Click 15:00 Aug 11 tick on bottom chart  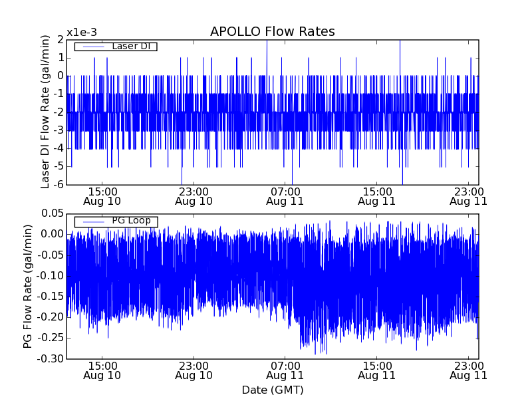(376, 370)
